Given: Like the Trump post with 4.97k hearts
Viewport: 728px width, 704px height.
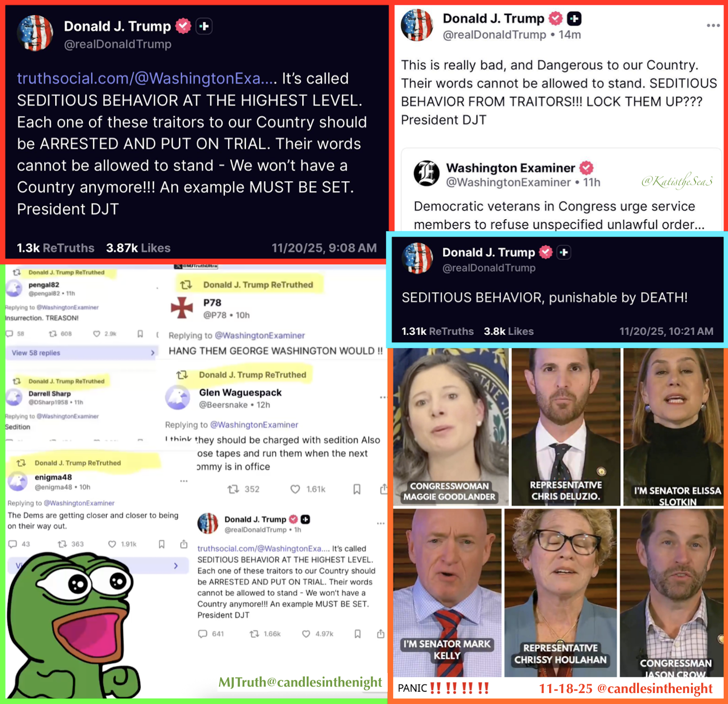Looking at the screenshot, I should (306, 634).
